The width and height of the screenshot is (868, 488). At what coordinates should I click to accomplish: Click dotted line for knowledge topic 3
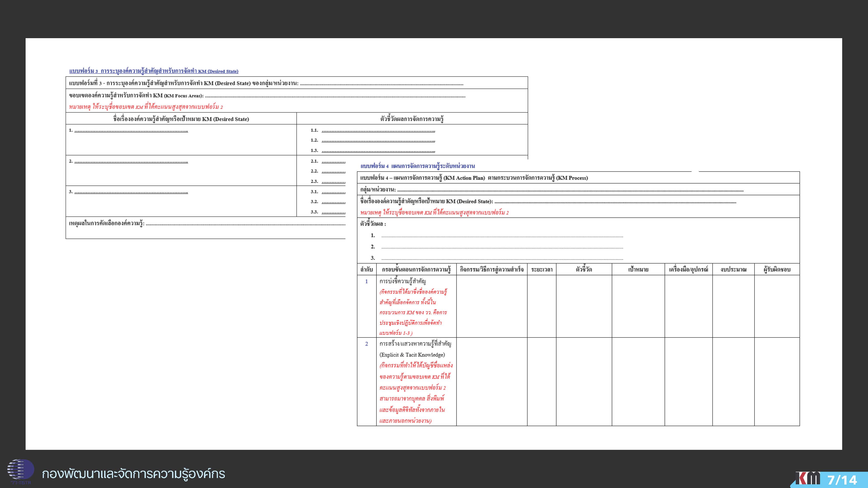coord(131,193)
